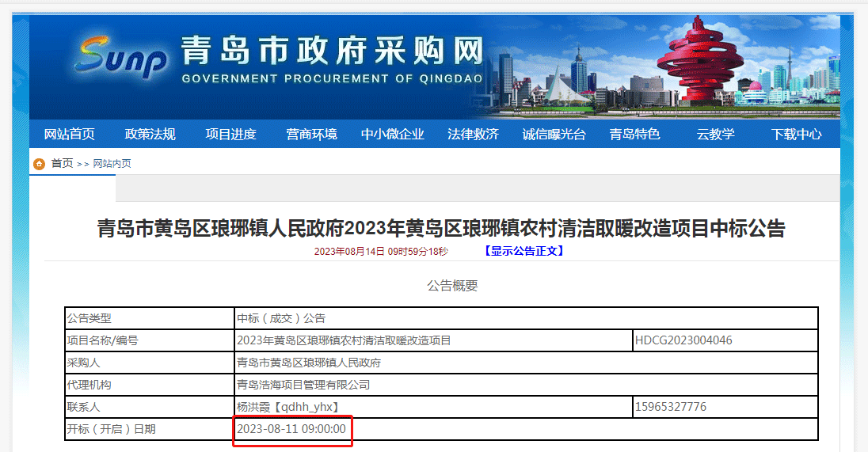Click the 首页 breadcrumb link
Screen dimensions: 868x452
(62, 163)
